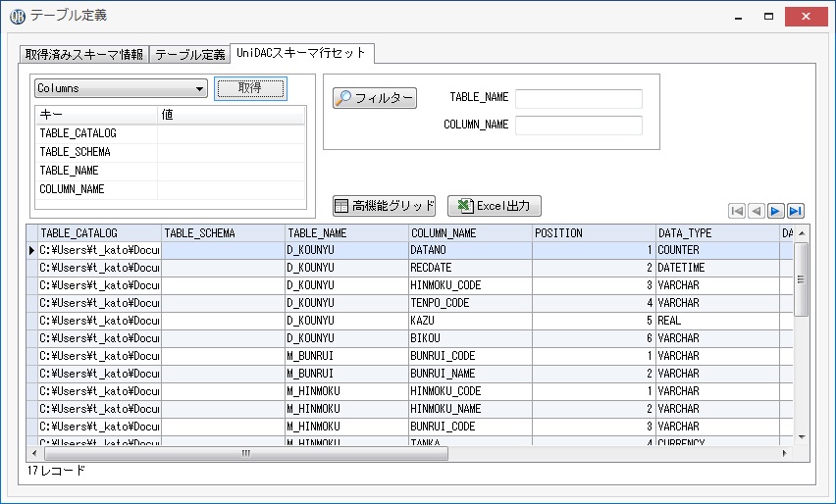Select the BUNRUI_NAME cell
The height and width of the screenshot is (504, 836).
tap(470, 374)
